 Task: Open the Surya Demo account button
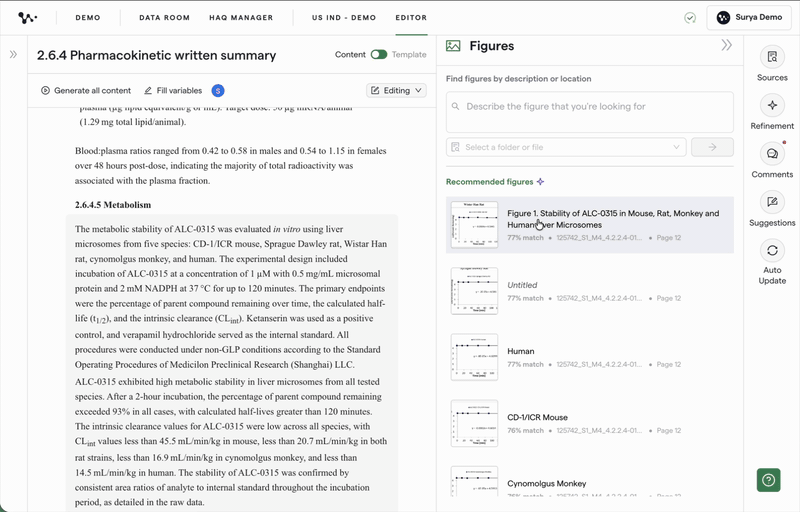tap(749, 18)
